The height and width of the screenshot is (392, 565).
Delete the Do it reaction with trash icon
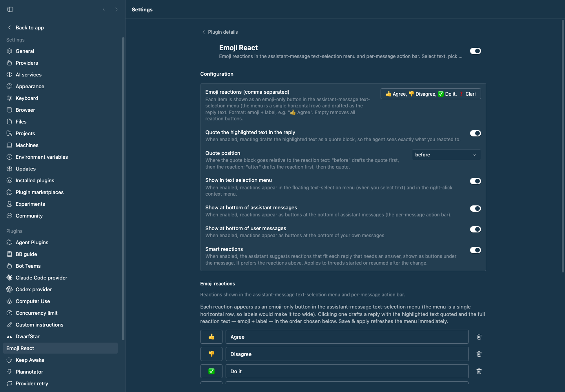[479, 371]
